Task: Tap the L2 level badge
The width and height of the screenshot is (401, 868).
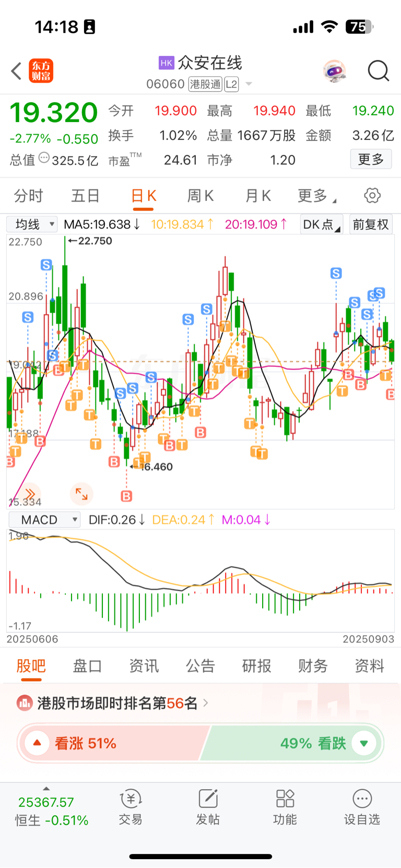Action: (x=232, y=84)
